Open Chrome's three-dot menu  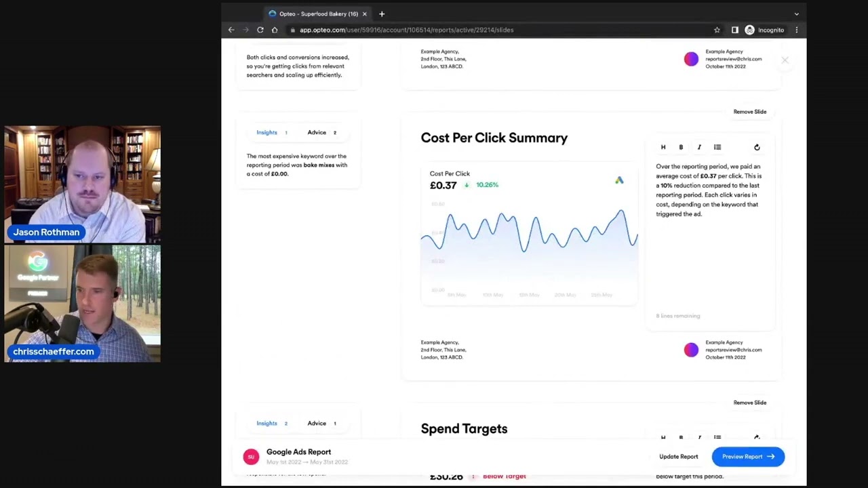(x=796, y=30)
